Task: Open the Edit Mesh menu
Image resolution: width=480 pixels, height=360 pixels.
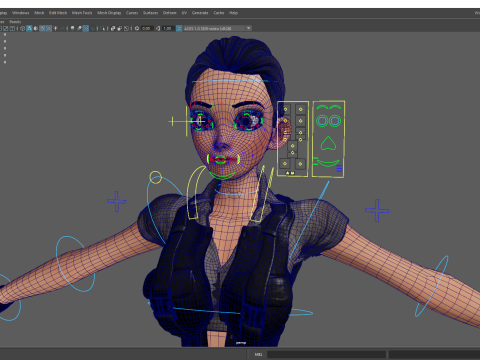Action: click(58, 13)
